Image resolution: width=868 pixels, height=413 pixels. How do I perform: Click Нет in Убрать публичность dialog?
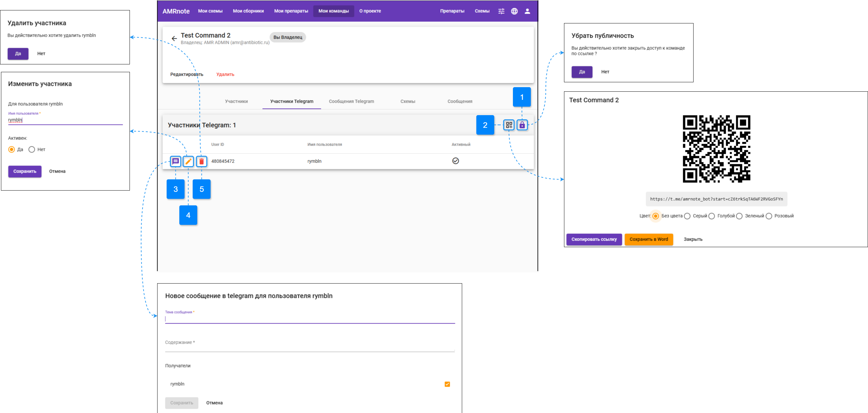click(x=605, y=72)
